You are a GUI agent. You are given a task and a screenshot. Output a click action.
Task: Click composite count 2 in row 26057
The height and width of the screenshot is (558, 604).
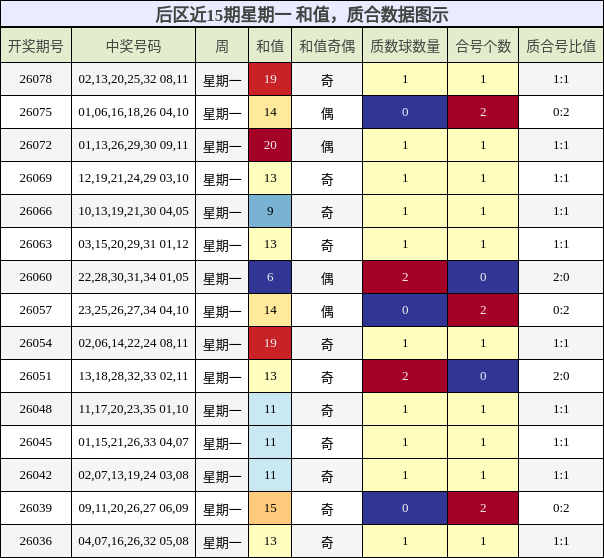tap(483, 310)
